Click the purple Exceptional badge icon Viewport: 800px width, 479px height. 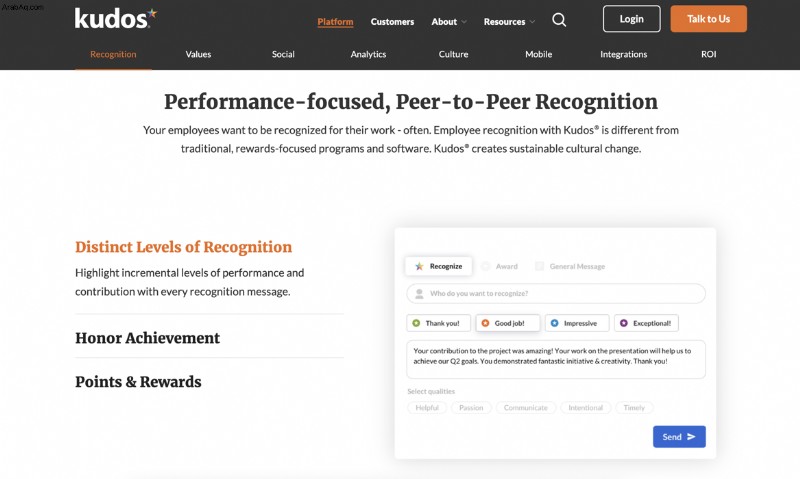point(623,323)
